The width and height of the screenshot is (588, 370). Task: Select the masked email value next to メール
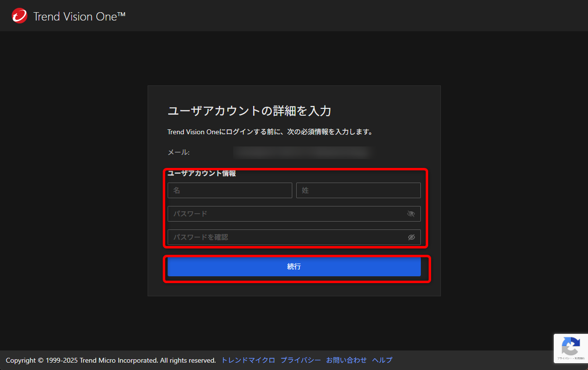(303, 152)
